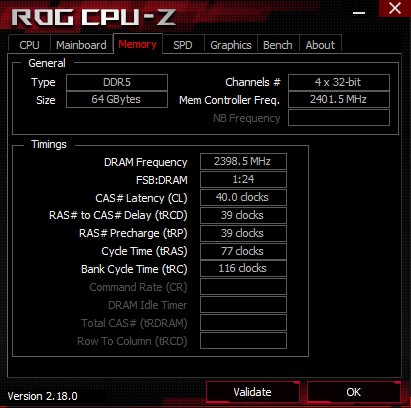Close the ROG CPU-Z window
This screenshot has width=411, height=408.
pos(395,8)
